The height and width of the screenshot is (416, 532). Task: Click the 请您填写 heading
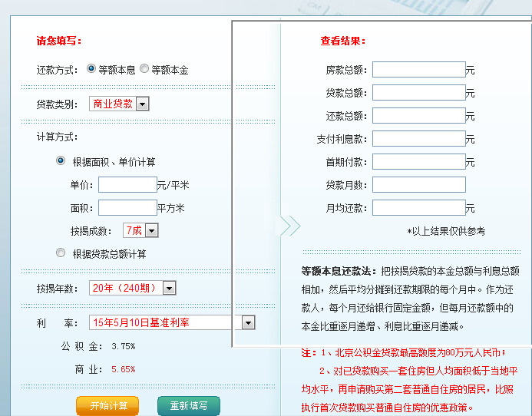(59, 41)
